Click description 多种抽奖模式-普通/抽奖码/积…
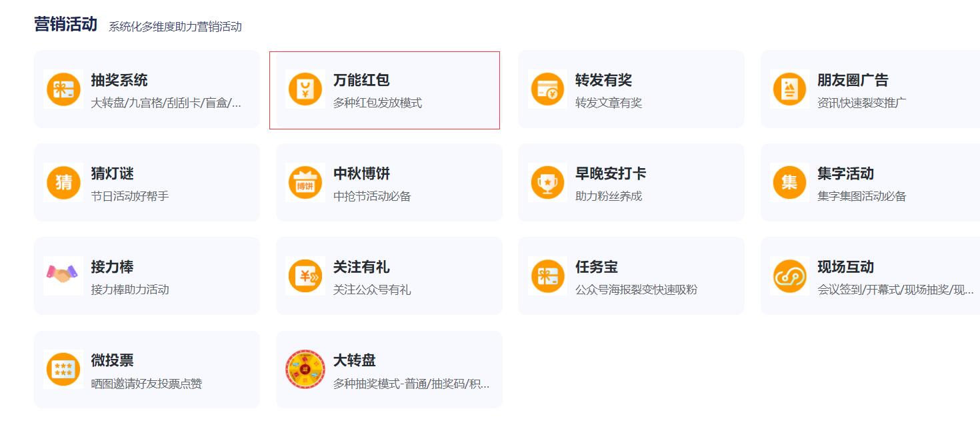980x431 pixels. click(x=411, y=384)
